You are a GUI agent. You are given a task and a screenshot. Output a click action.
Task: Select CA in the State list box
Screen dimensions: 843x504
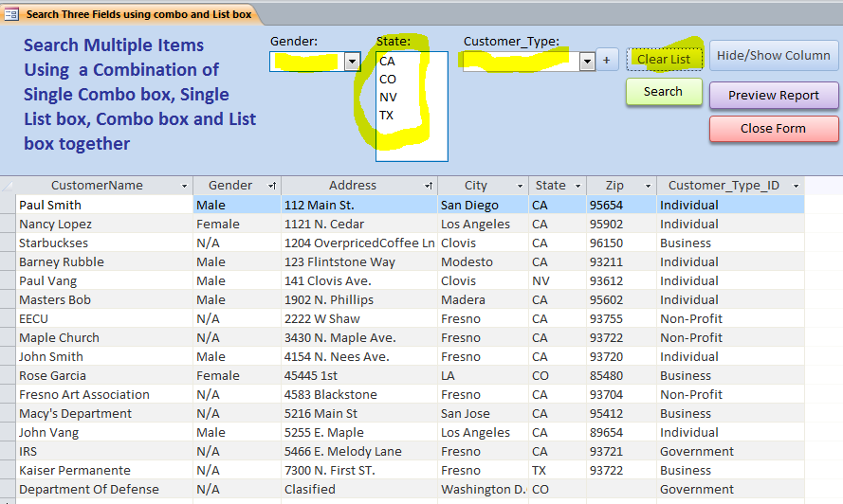coord(412,62)
